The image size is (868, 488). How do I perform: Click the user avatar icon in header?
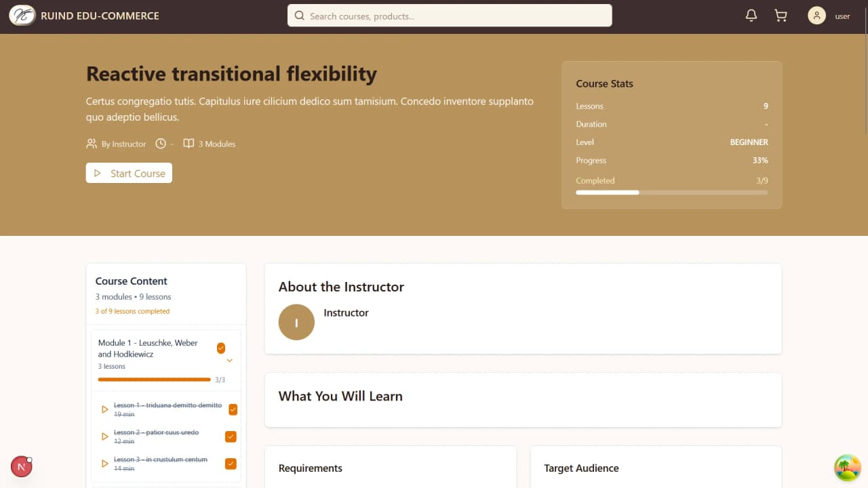tap(816, 15)
